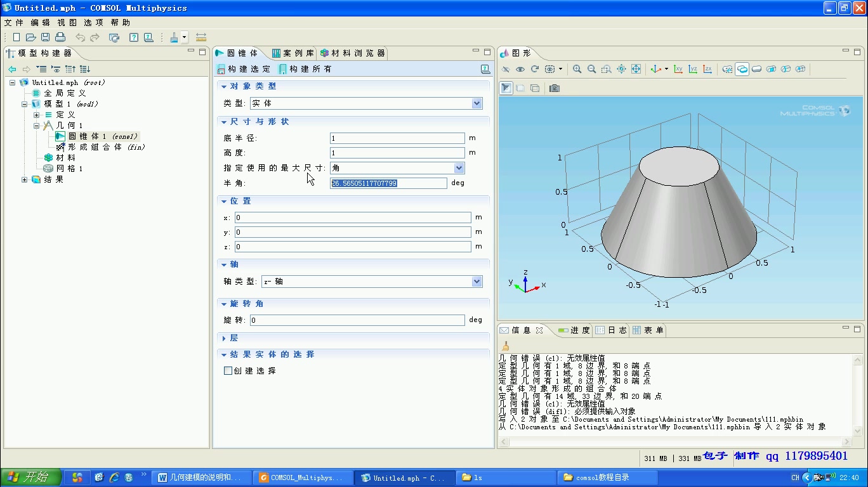
Task: Switch to the 日志 tab
Action: click(611, 330)
